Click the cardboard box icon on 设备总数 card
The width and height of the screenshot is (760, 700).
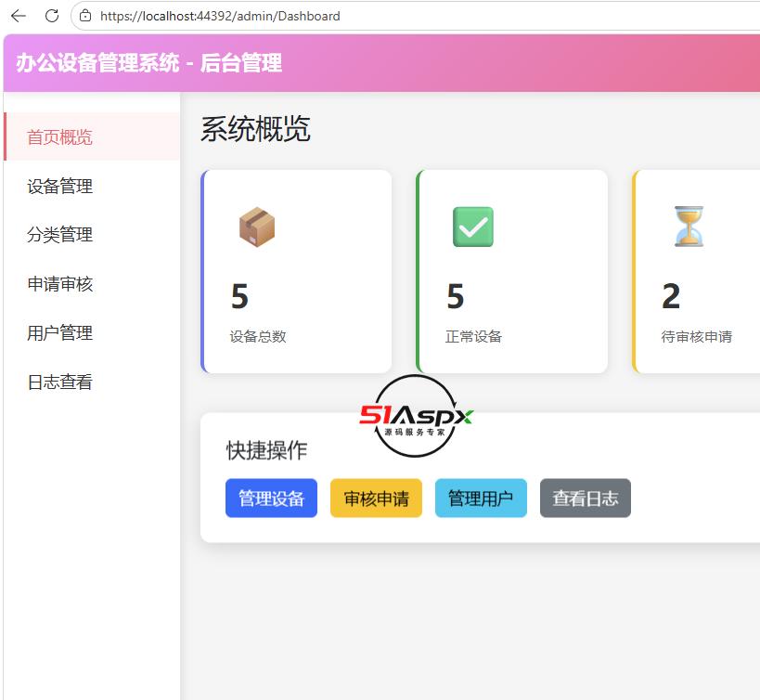click(x=257, y=227)
